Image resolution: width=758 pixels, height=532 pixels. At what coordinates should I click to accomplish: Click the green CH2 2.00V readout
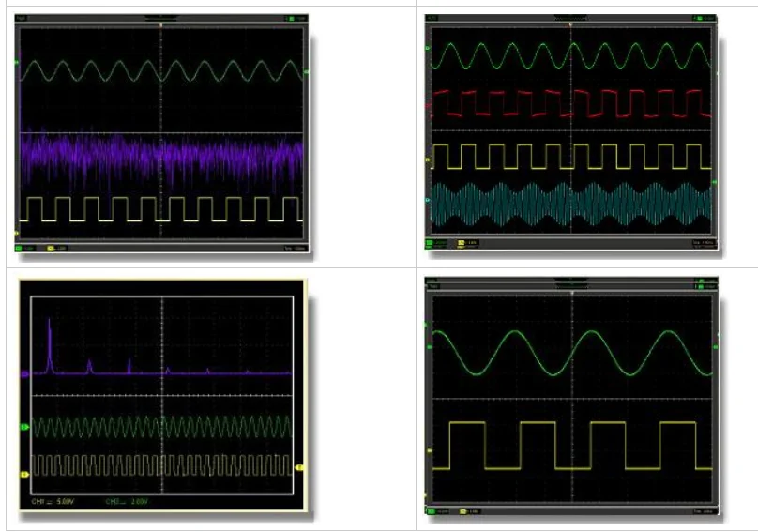tap(127, 502)
